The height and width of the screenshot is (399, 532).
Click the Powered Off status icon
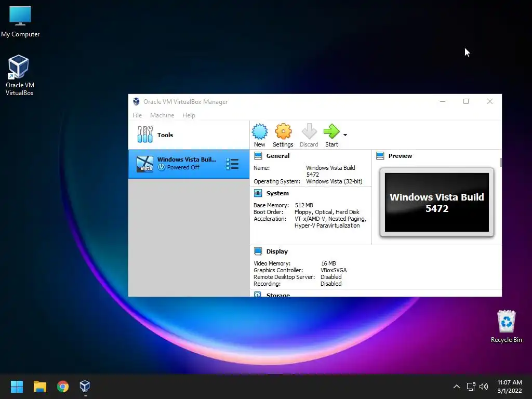coord(162,167)
